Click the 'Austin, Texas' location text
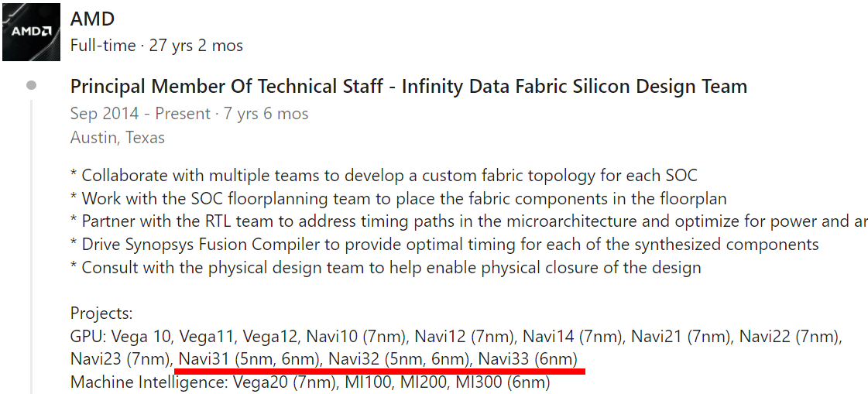The width and height of the screenshot is (868, 394). 117,138
